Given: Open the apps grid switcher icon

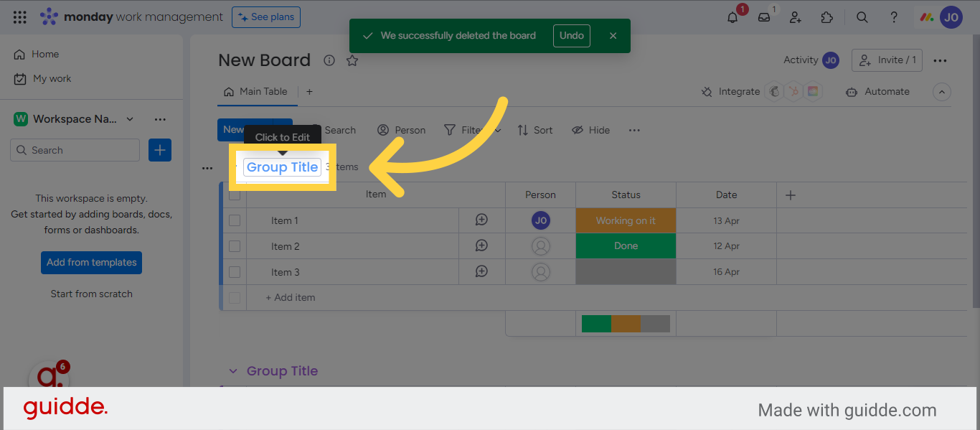Looking at the screenshot, I should coord(20,17).
